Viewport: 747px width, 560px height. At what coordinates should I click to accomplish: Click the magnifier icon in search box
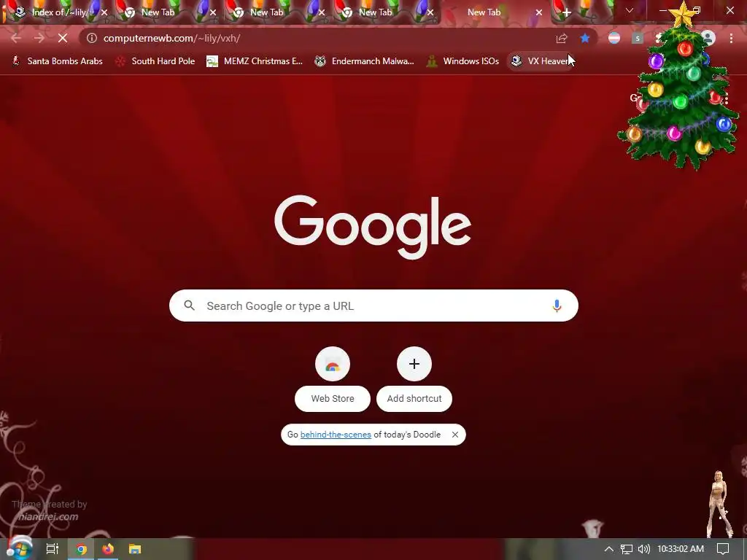(189, 306)
